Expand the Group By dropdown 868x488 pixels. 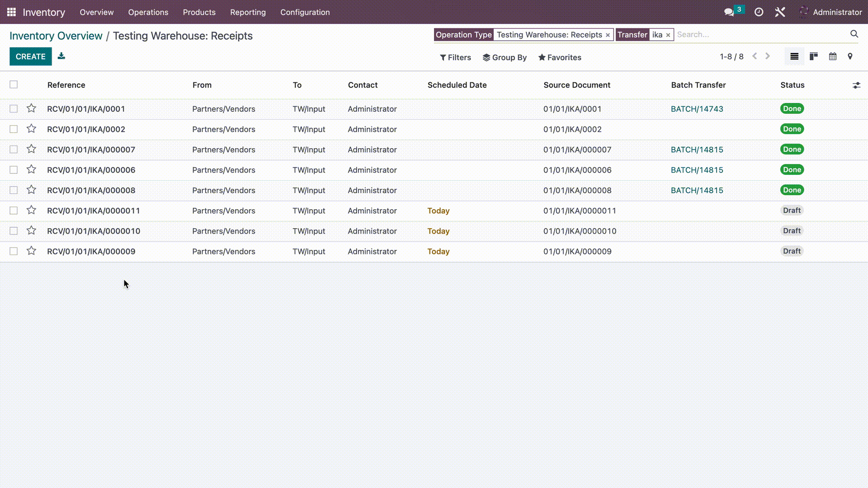505,57
